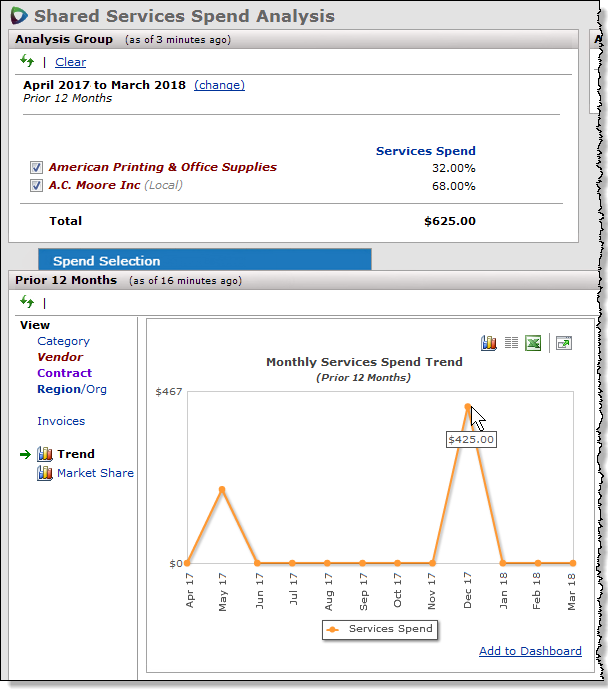Switch to the Contract view

64,373
